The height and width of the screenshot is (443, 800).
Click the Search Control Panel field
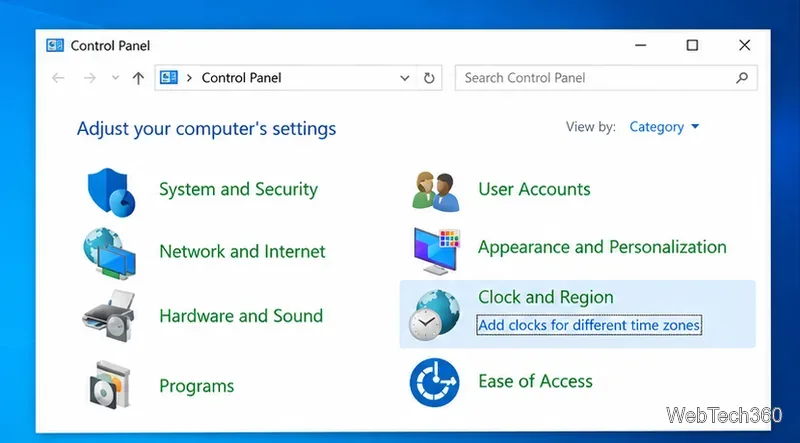[606, 78]
